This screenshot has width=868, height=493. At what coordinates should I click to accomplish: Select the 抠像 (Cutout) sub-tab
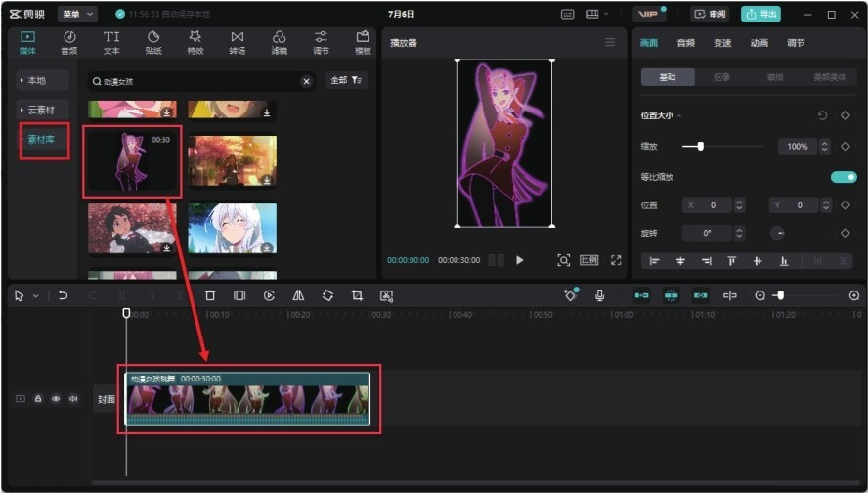[721, 77]
